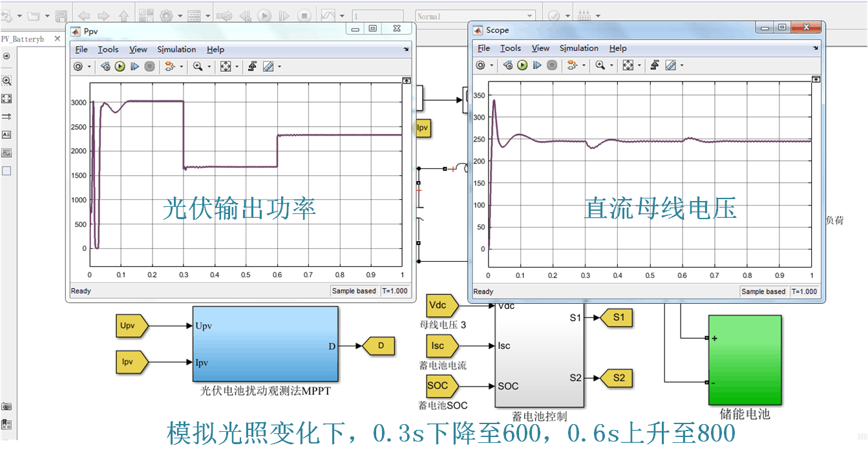The image size is (868, 459).
Task: Expand measurements dropdown arrow in Scope toolbar
Action: pos(681,65)
